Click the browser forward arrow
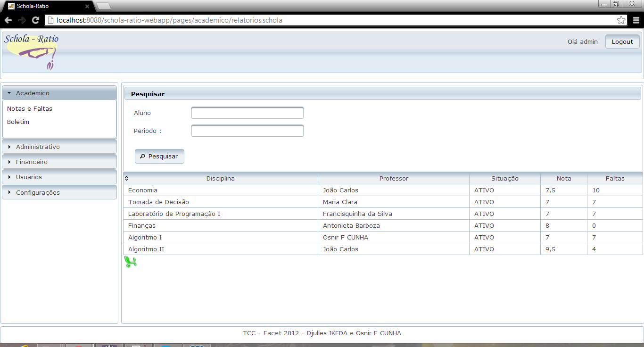644x347 pixels. [22, 20]
